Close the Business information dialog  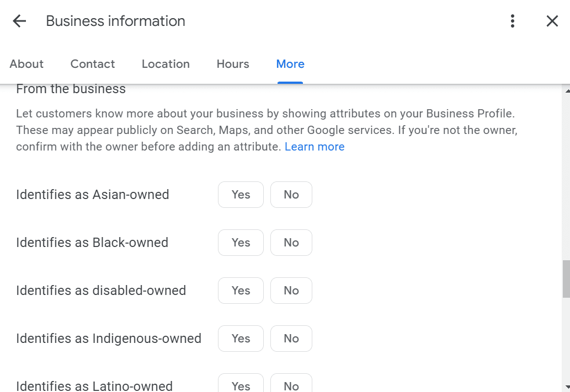552,21
